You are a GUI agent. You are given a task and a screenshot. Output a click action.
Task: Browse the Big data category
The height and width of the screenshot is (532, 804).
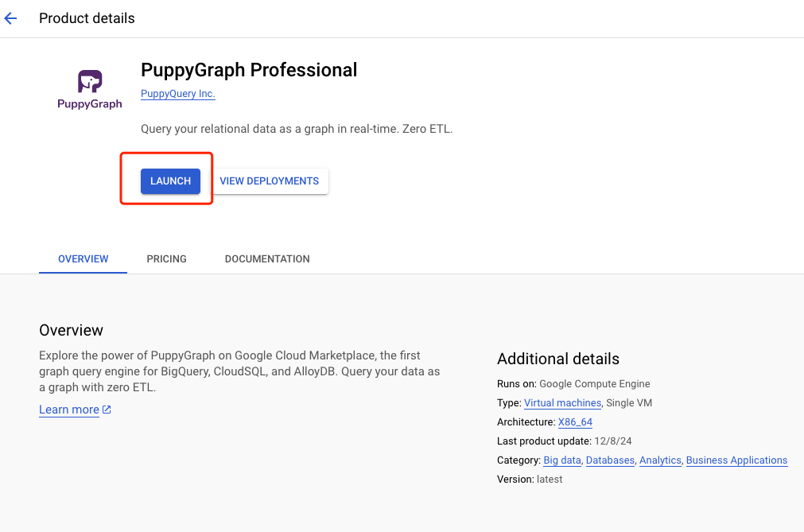click(x=562, y=460)
